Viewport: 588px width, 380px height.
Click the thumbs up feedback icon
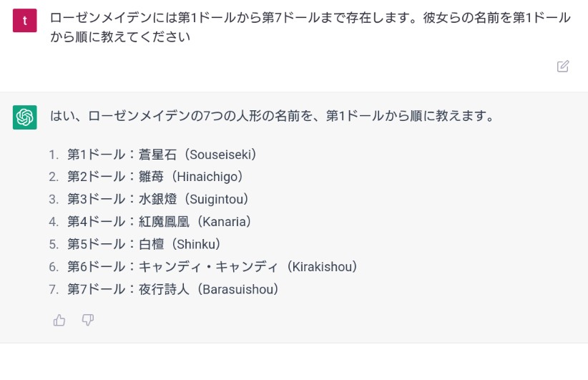(x=59, y=320)
